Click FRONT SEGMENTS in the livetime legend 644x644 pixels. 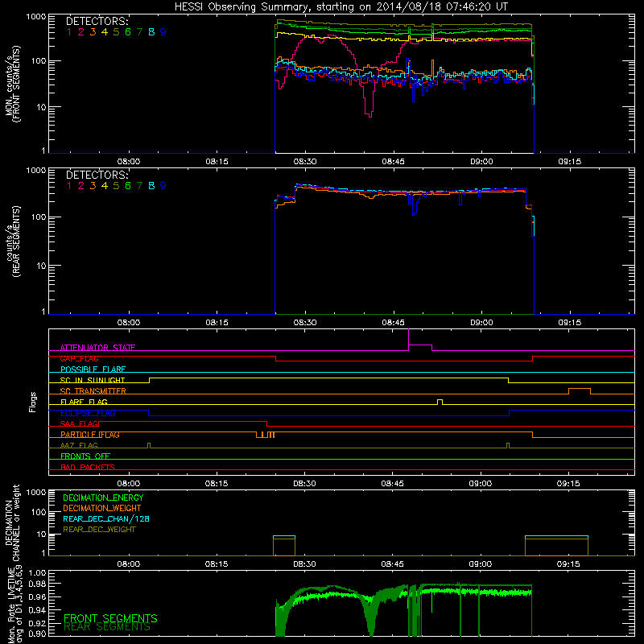click(110, 618)
